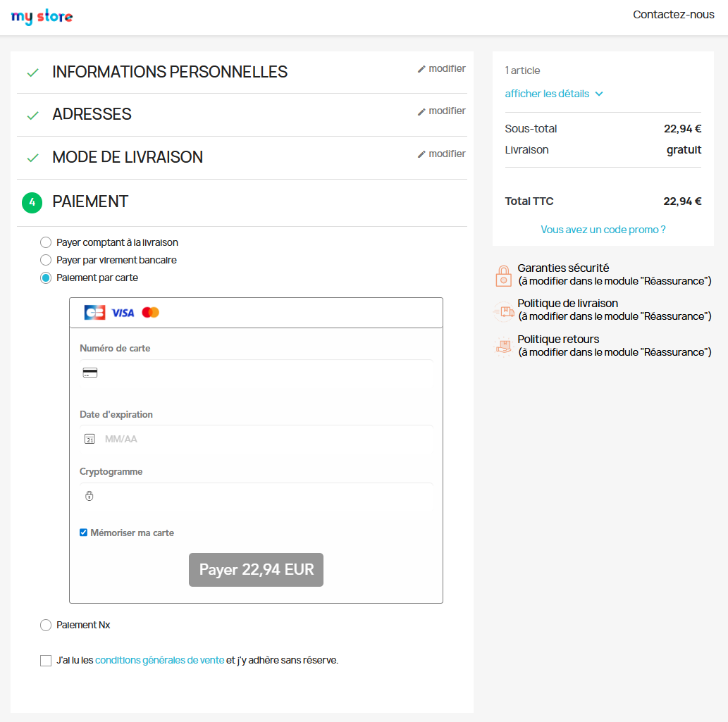Open the Informations personnelles step
The height and width of the screenshot is (722, 728).
coord(170,72)
